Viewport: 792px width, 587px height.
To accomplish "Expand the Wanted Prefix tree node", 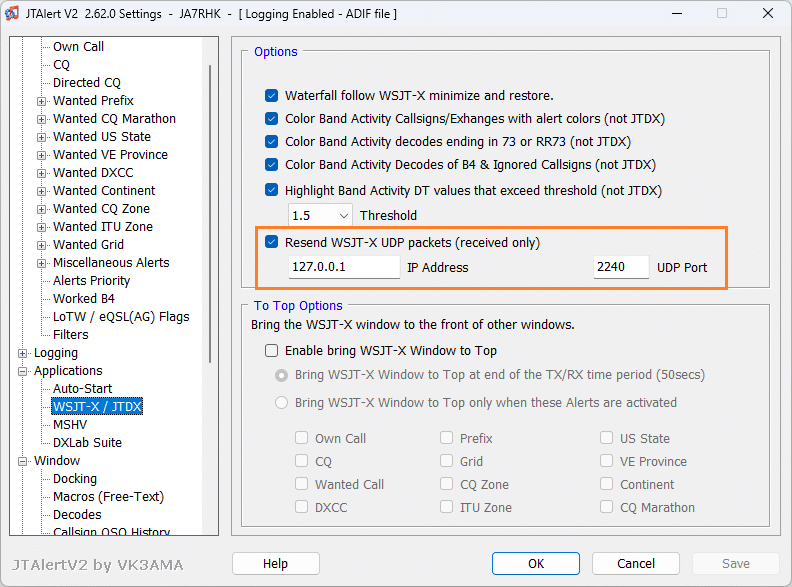I will [x=41, y=101].
